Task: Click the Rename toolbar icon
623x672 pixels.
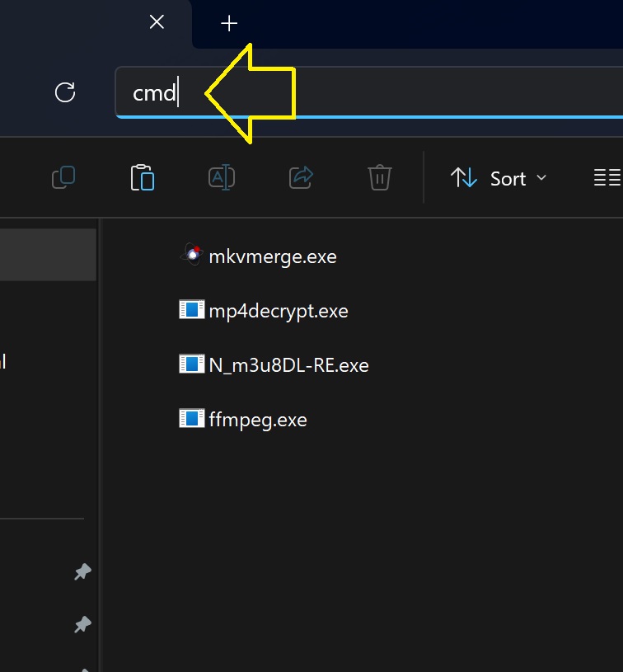Action: [x=222, y=177]
